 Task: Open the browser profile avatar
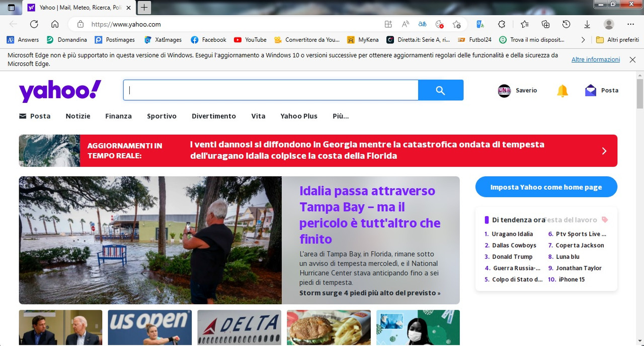tap(609, 24)
